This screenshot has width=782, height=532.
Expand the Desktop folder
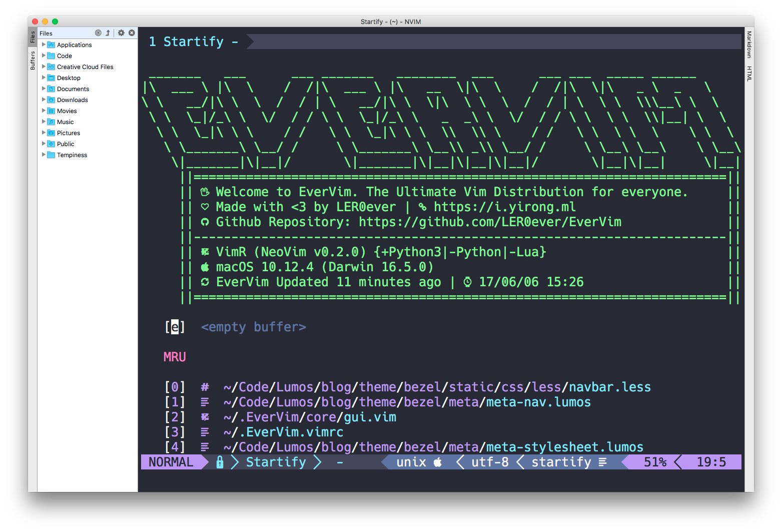pyautogui.click(x=44, y=78)
